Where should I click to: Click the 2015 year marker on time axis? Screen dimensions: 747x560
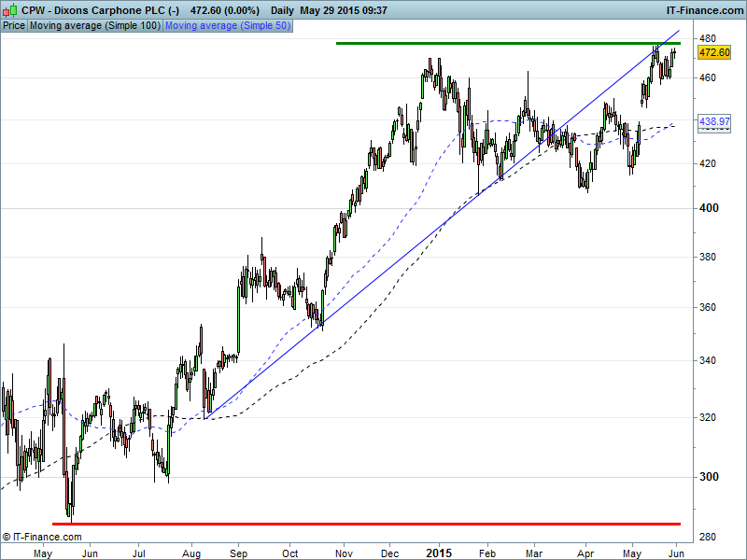tap(439, 553)
